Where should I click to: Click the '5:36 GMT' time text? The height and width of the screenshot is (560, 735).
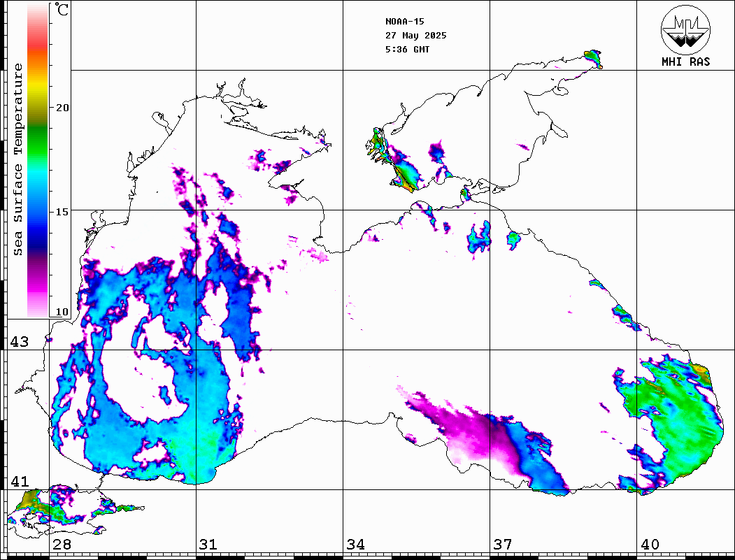tap(407, 49)
